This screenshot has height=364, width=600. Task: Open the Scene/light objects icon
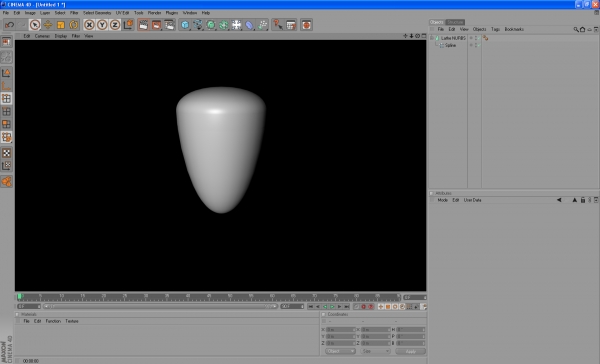(237, 25)
